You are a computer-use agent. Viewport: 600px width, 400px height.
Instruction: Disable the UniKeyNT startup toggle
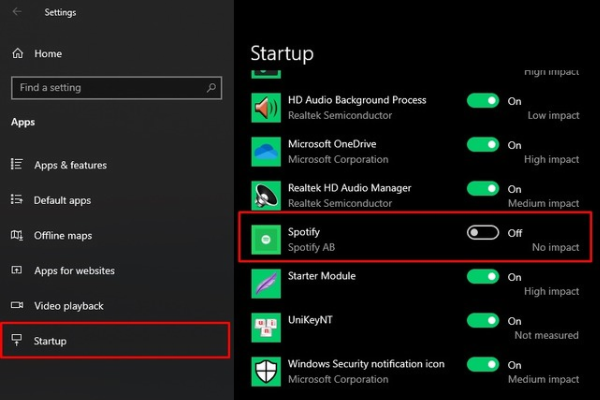[x=483, y=320]
